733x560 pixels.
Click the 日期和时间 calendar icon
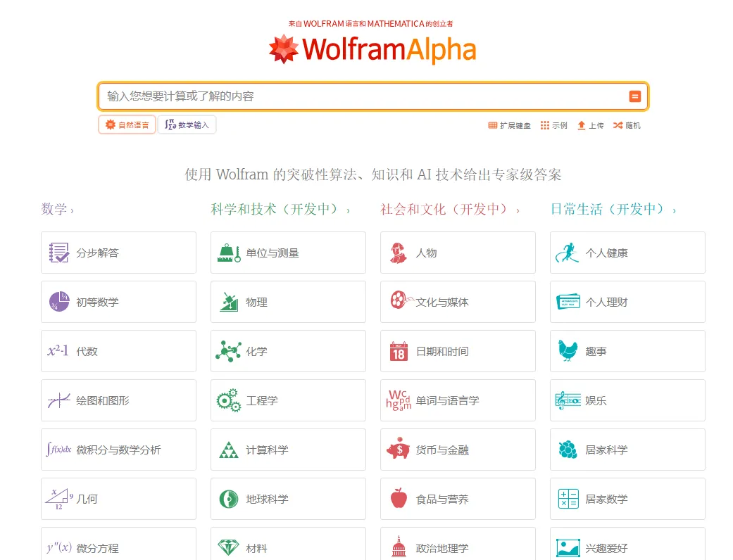[399, 351]
